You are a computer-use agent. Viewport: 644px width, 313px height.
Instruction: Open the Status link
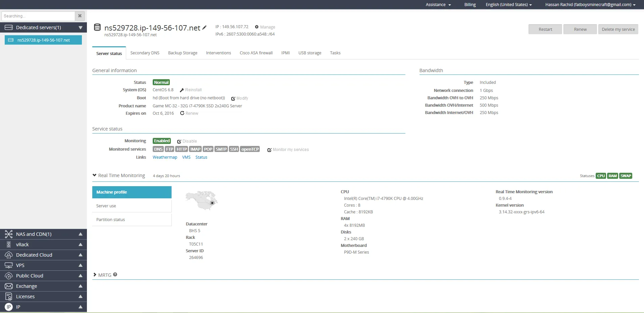click(x=201, y=157)
